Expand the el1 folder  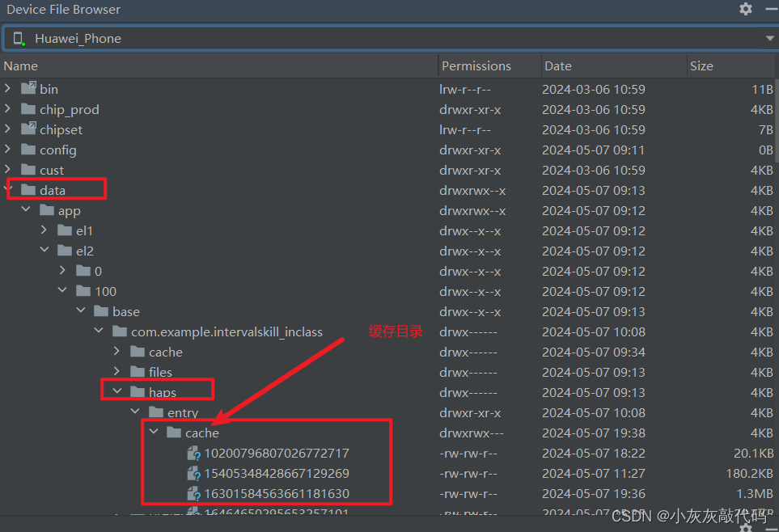(x=44, y=230)
